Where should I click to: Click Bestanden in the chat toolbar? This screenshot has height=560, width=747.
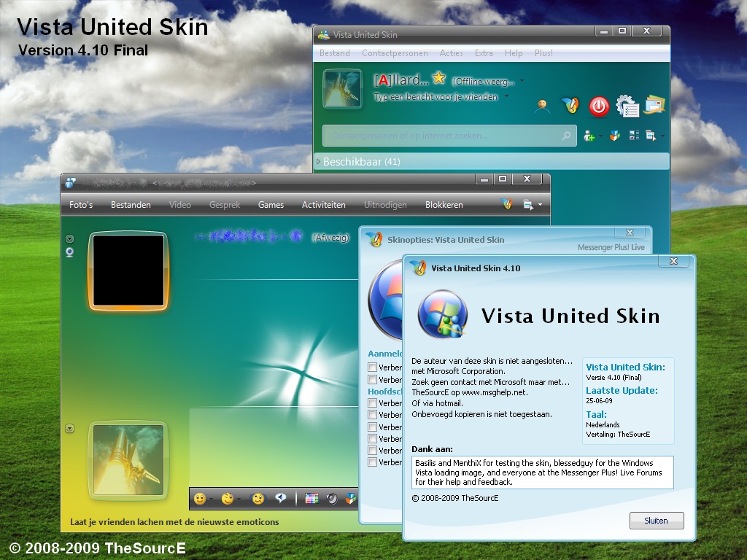131,205
